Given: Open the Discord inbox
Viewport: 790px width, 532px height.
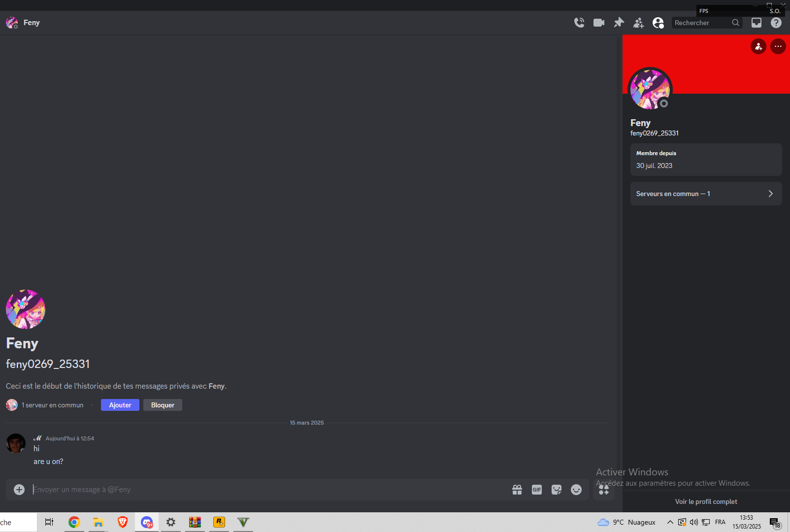Looking at the screenshot, I should click(757, 23).
